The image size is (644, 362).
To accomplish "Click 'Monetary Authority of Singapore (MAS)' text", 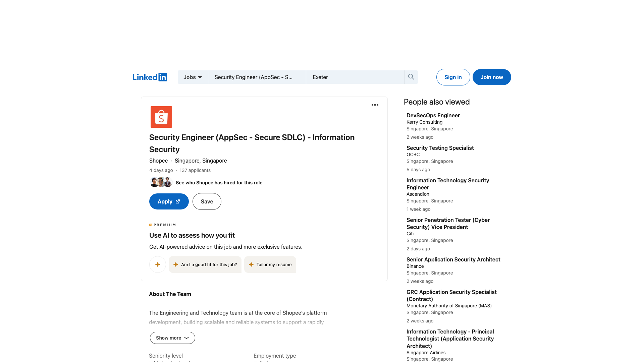I will tap(449, 306).
